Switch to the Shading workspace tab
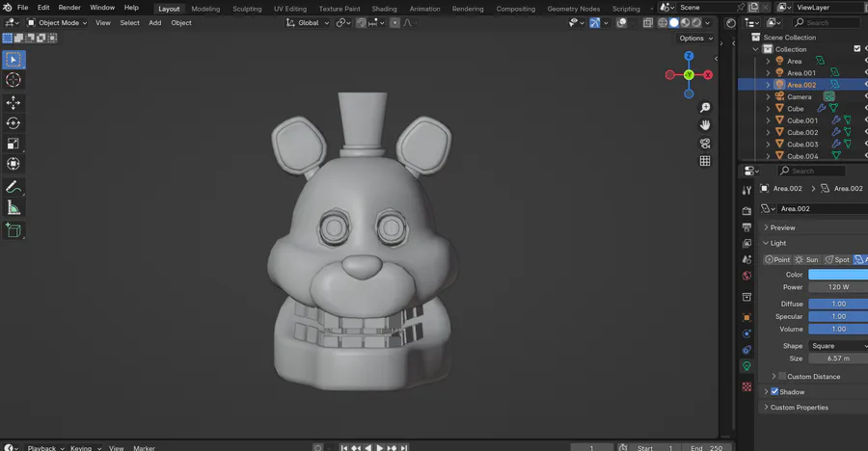The height and width of the screenshot is (451, 868). click(x=384, y=9)
